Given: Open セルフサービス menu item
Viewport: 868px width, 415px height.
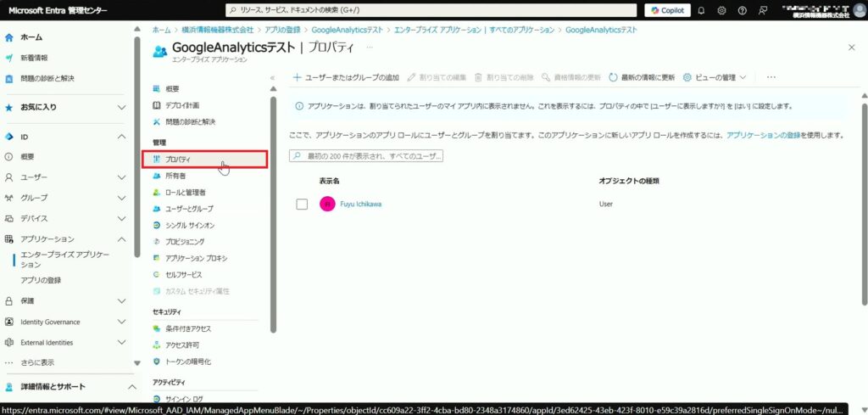Looking at the screenshot, I should tap(184, 275).
